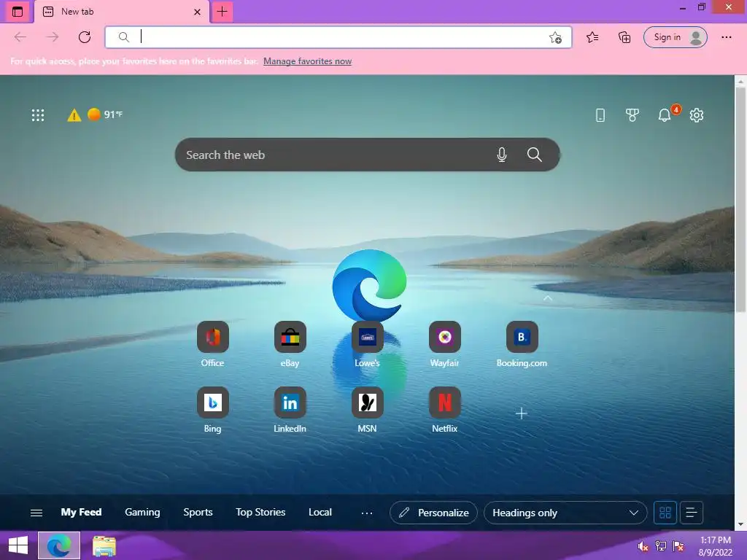Expand the Headings only dropdown
This screenshot has width=747, height=560.
tap(565, 513)
